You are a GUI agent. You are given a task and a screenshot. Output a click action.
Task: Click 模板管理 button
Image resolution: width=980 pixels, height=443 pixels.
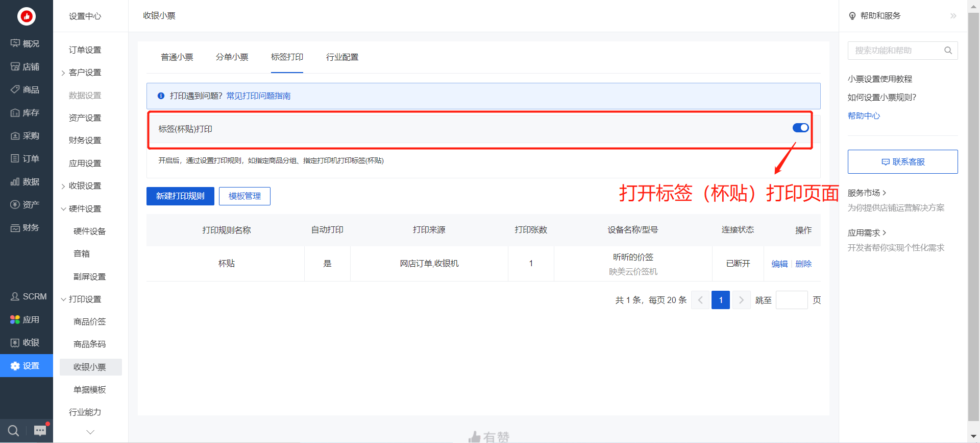(x=244, y=196)
